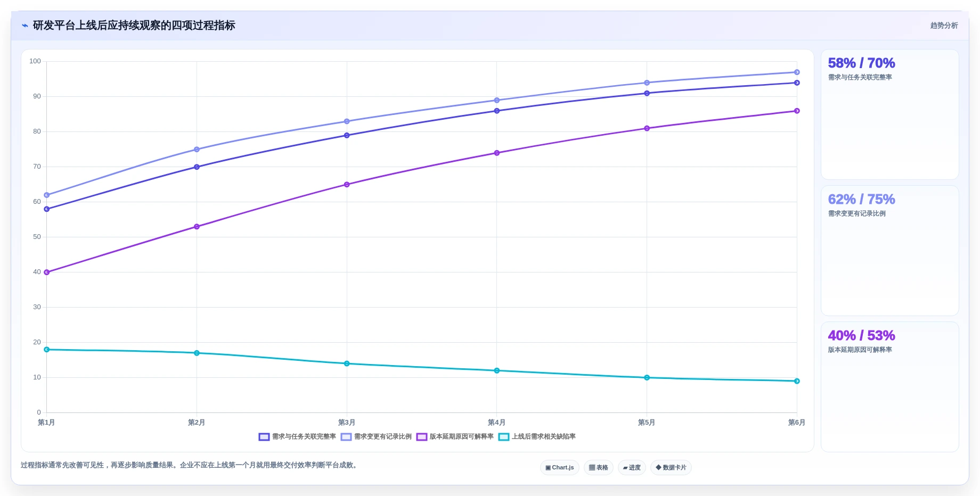Click the 第5月 point on purple line
Screen dimensions: 980x496
point(647,129)
